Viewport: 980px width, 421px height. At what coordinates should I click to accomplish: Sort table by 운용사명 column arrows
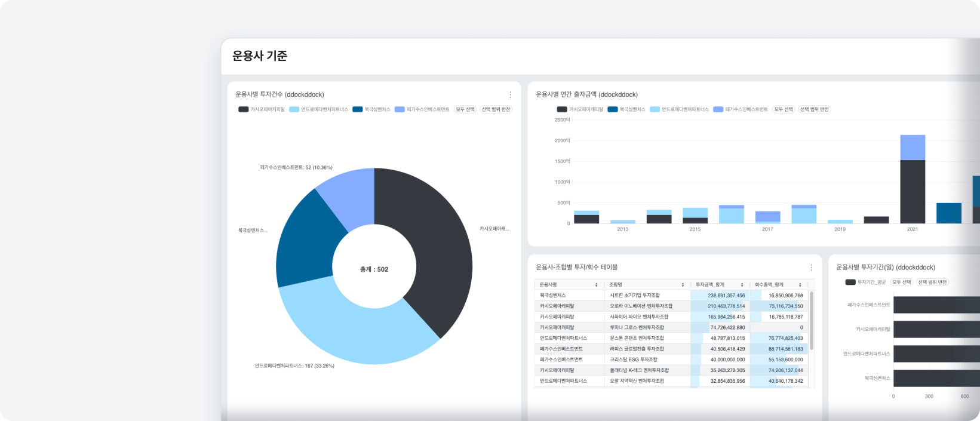(x=596, y=285)
